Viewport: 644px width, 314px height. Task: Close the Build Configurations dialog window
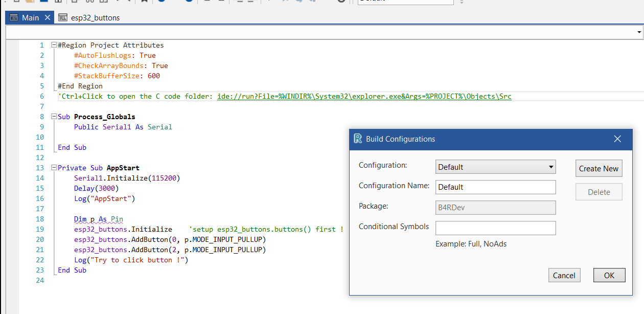click(617, 139)
